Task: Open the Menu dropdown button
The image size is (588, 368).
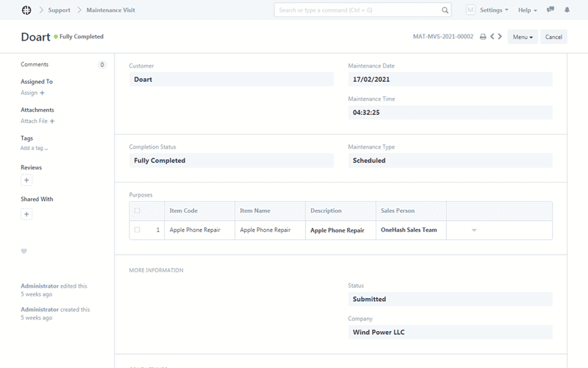Action: click(523, 37)
